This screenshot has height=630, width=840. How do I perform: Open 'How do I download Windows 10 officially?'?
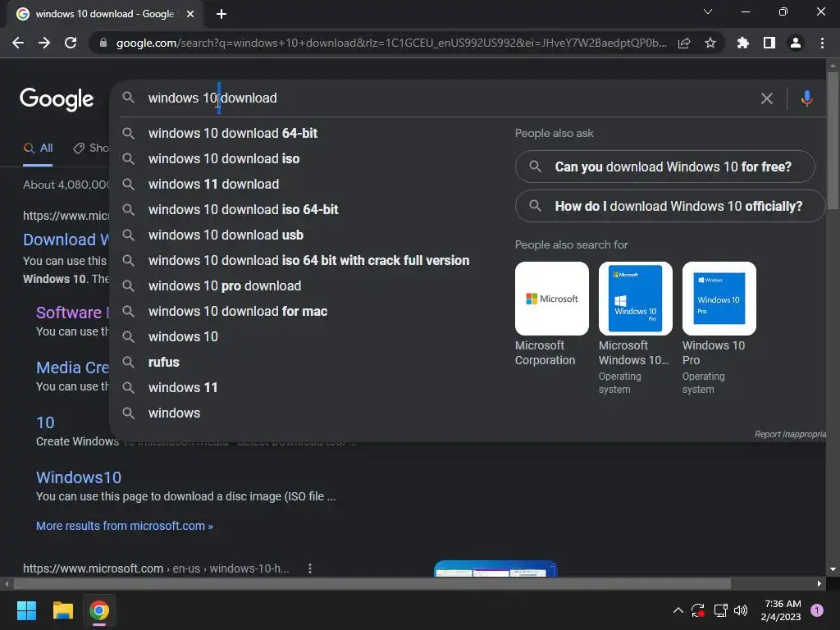669,206
